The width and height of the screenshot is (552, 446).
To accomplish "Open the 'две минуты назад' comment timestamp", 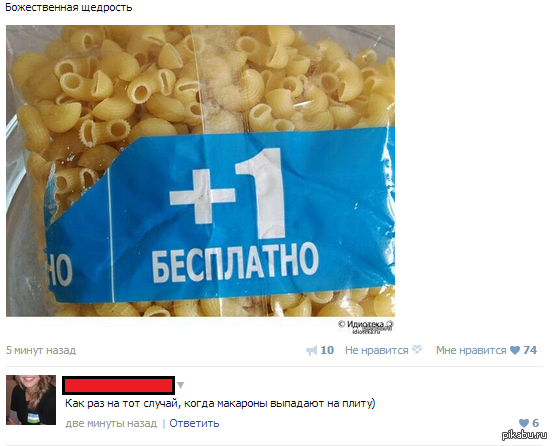I will coord(111,423).
